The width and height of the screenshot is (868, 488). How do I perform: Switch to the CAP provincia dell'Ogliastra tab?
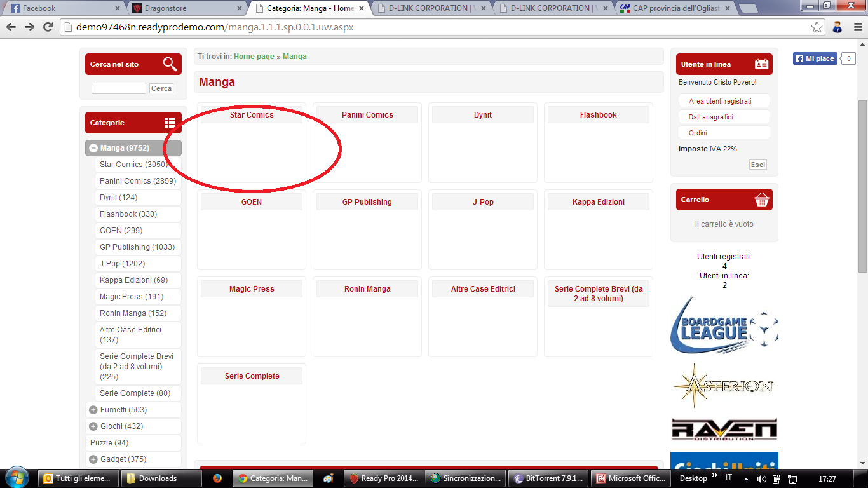674,8
